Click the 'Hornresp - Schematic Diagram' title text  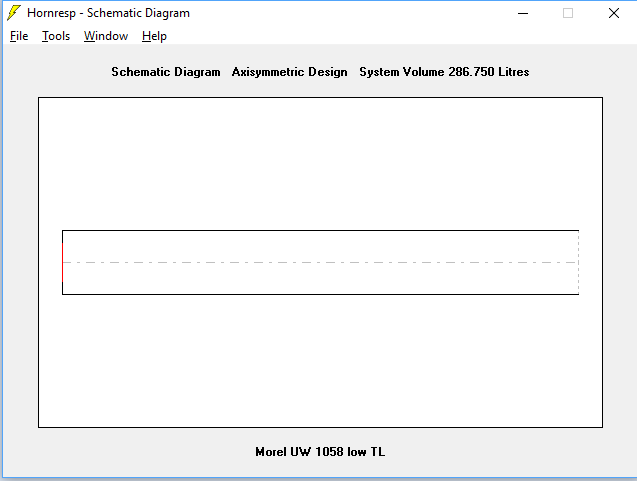pyautogui.click(x=108, y=13)
